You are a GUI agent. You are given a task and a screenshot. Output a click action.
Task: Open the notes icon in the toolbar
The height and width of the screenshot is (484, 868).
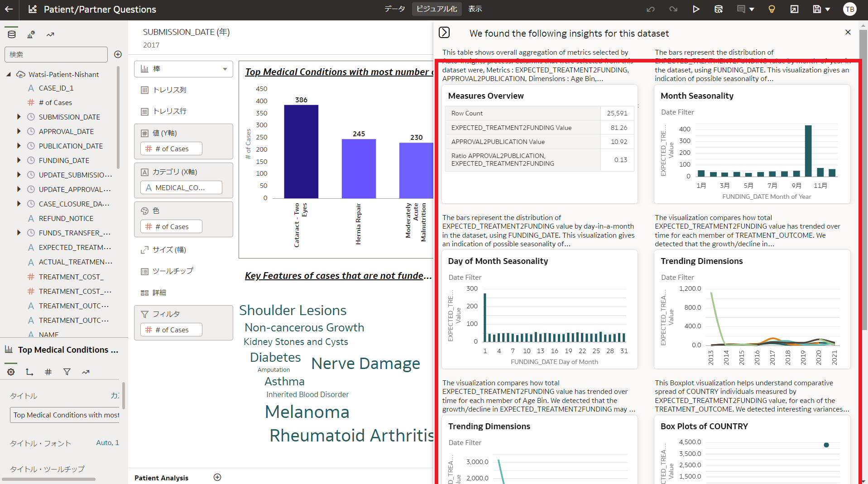tap(741, 9)
